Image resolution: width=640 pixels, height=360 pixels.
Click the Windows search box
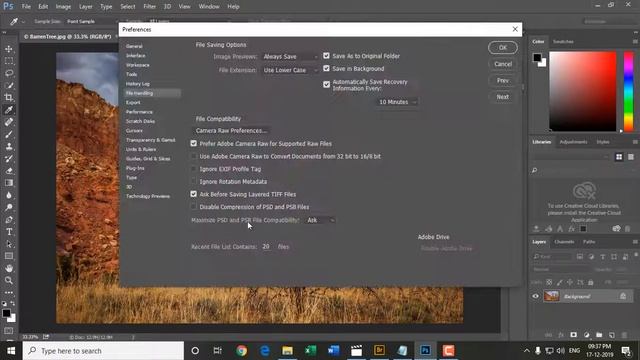(x=103, y=351)
